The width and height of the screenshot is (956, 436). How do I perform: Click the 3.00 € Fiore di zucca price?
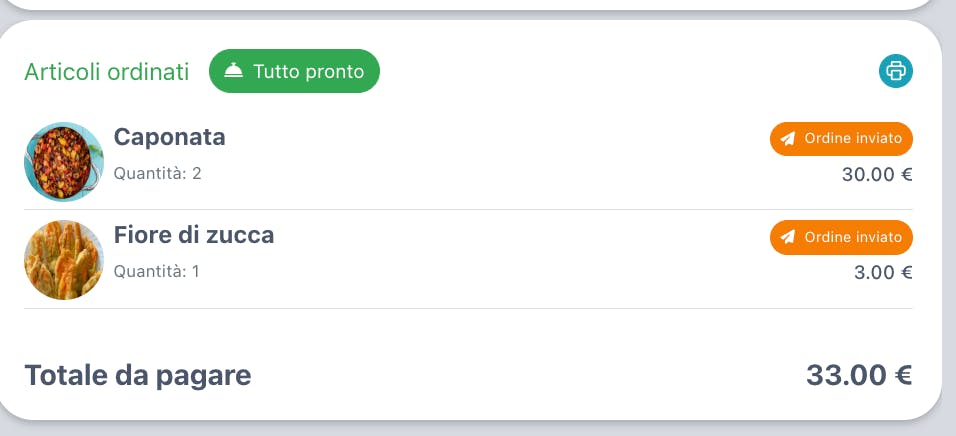coord(883,273)
